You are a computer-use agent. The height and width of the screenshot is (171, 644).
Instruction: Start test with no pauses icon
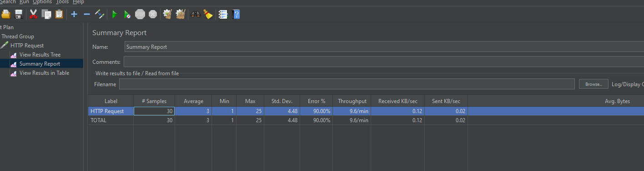(127, 15)
